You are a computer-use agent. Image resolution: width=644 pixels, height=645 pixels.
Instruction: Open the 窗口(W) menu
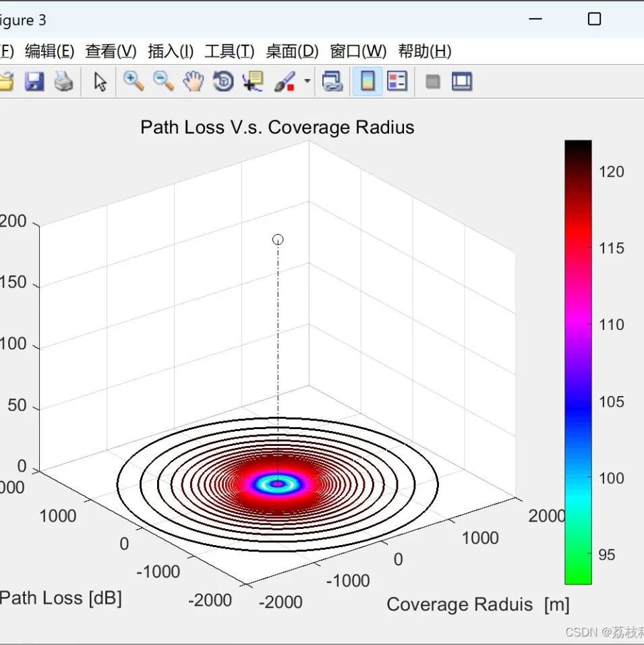[x=358, y=51]
